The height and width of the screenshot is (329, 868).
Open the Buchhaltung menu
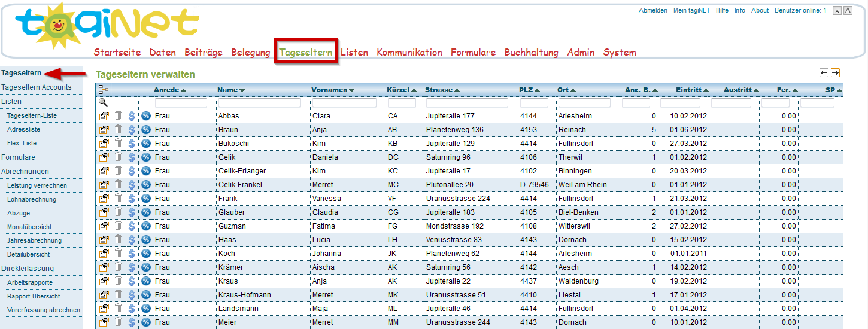(x=531, y=53)
